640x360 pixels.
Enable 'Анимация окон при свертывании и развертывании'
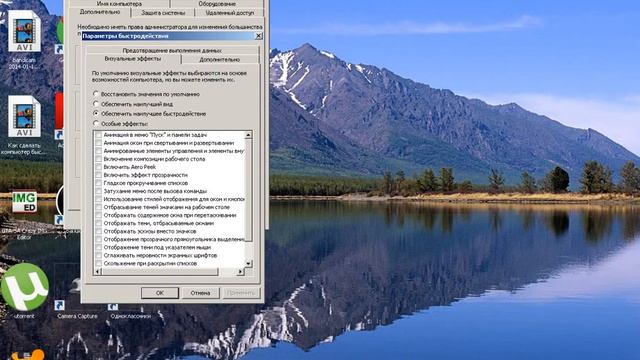click(x=98, y=143)
